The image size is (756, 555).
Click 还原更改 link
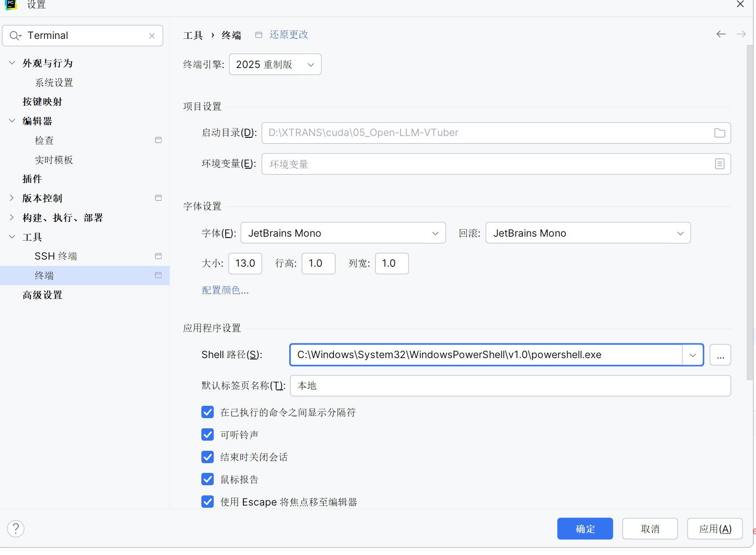(x=289, y=34)
